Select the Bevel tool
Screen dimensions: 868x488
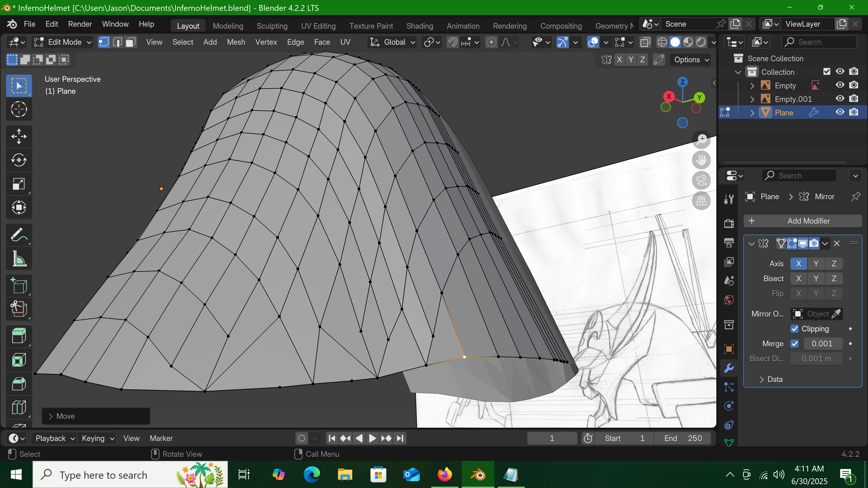tap(19, 384)
